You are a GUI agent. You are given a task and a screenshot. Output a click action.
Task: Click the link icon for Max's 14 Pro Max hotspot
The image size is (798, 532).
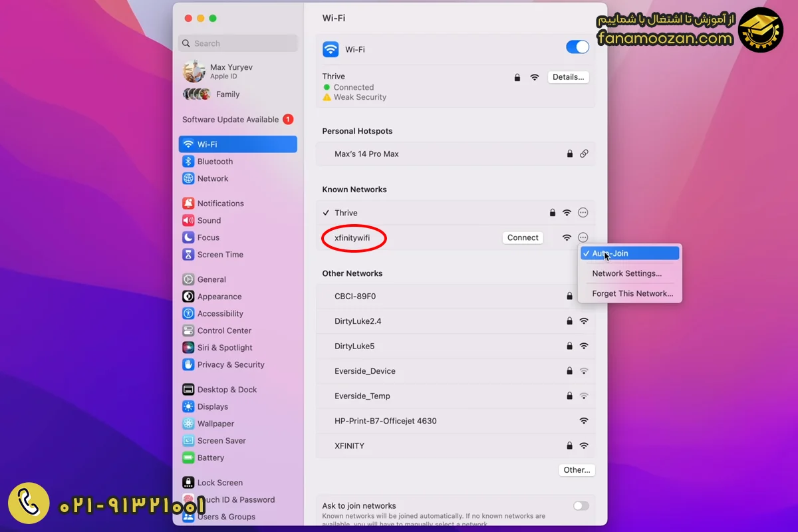pyautogui.click(x=584, y=154)
